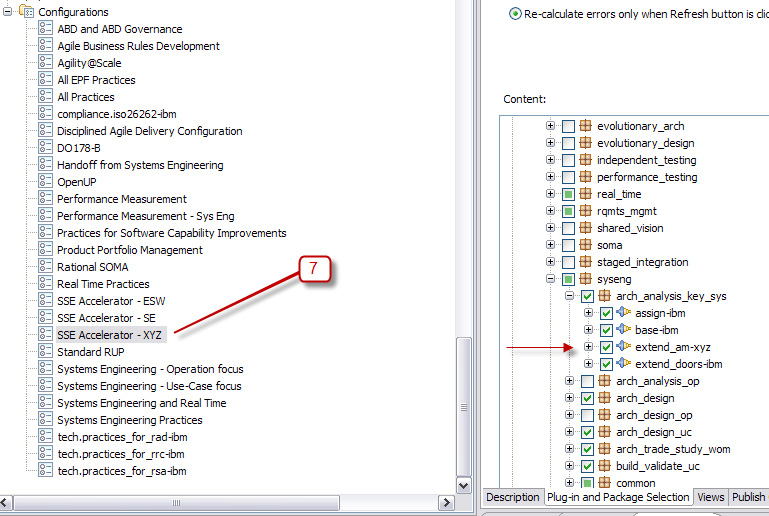The width and height of the screenshot is (769, 516).
Task: Click the tech.practices_for_rsa-ibm configuration icon
Action: [x=45, y=470]
